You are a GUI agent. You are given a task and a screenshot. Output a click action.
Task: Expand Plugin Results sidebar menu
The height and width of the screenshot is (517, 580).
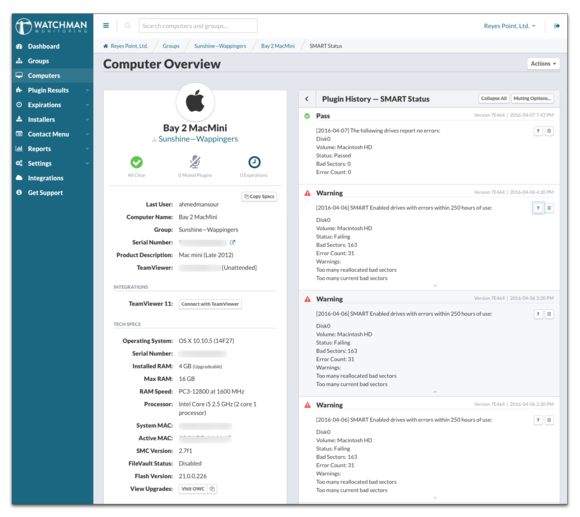[x=52, y=90]
